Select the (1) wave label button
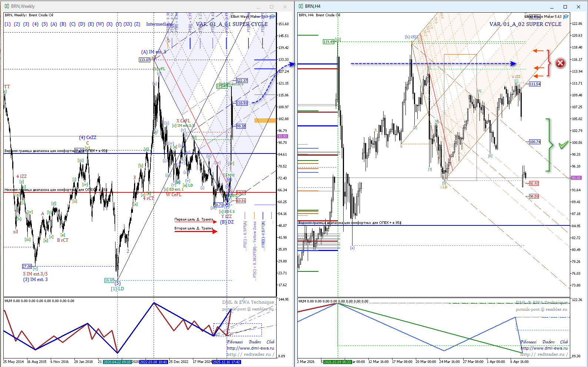This screenshot has width=588, height=367. [8, 24]
